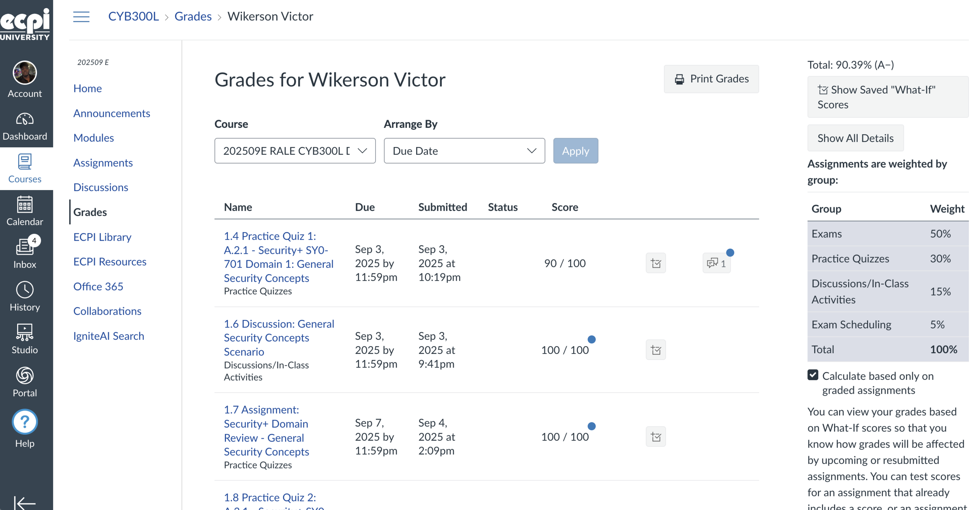Expand the Arrange By Due Date dropdown
980x510 pixels.
coord(464,151)
